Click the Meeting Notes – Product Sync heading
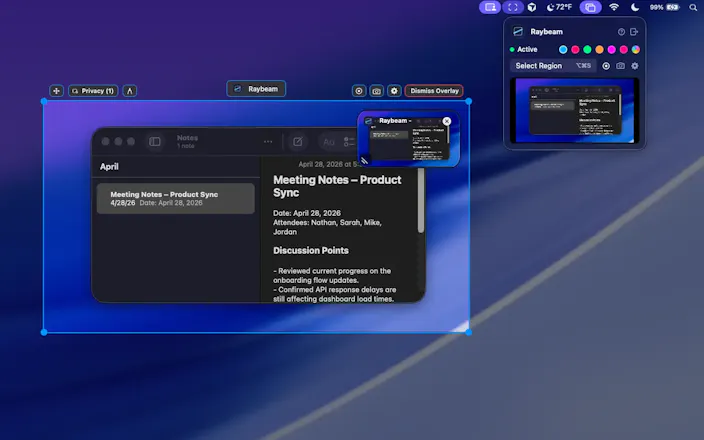This screenshot has width=704, height=440. pyautogui.click(x=337, y=186)
